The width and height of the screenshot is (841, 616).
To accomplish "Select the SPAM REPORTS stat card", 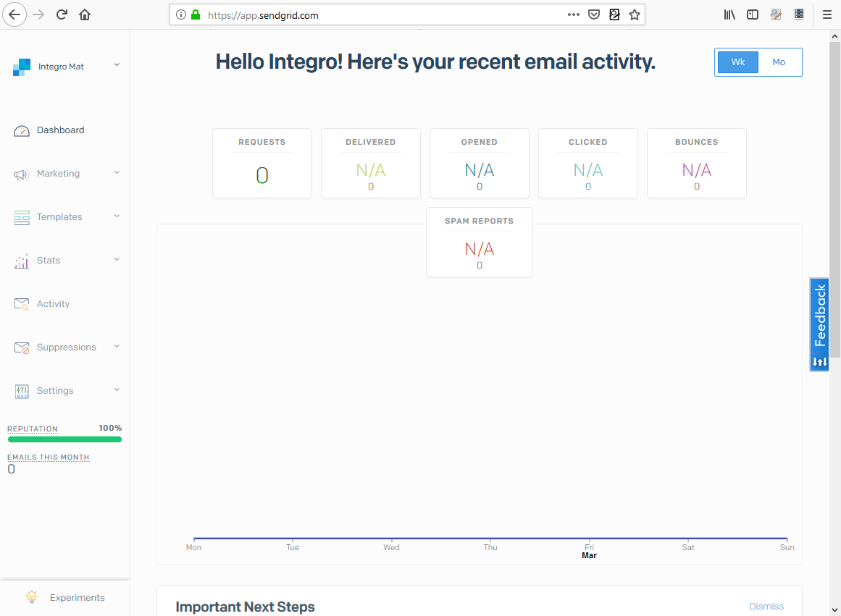I will tap(480, 242).
